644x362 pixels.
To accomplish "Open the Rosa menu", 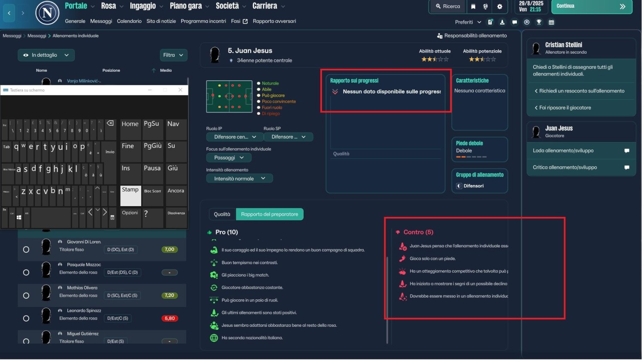I will click(112, 6).
